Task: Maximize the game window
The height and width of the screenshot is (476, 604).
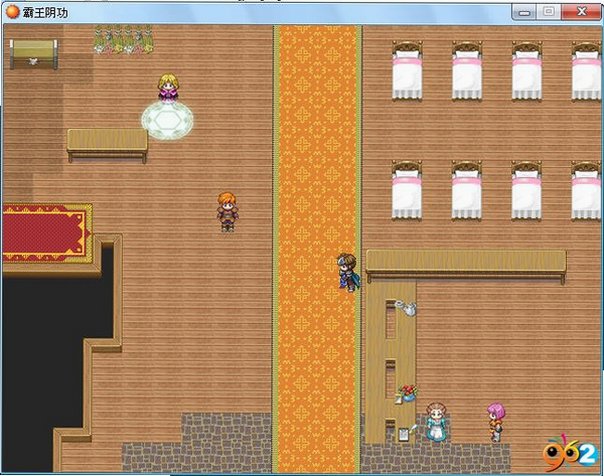Action: pos(549,12)
